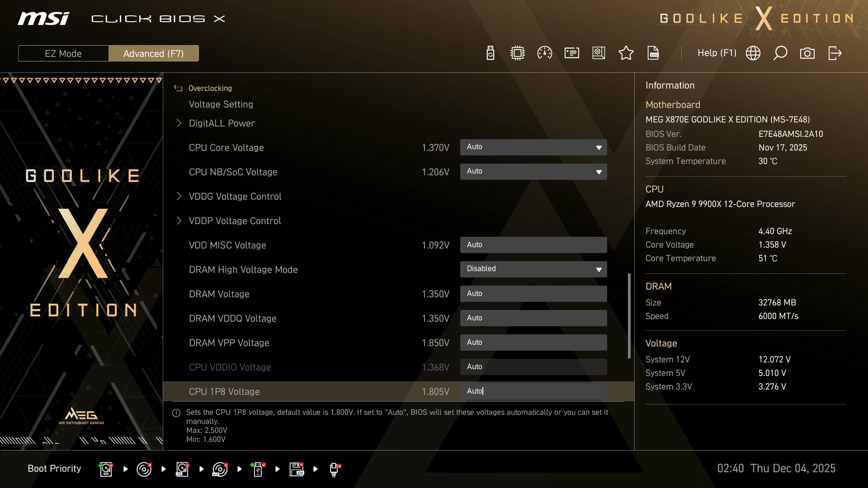
Task: Select the Advanced (F7) tab
Action: point(154,53)
